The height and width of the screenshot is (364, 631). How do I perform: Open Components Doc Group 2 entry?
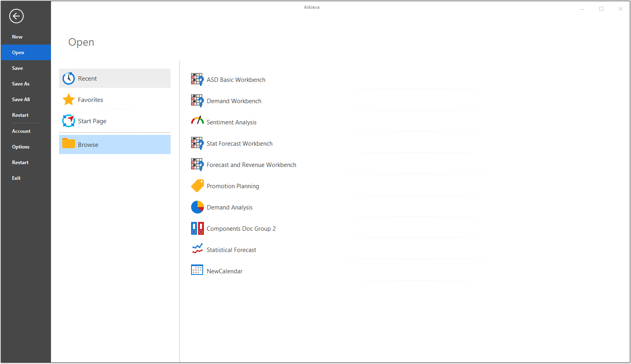241,229
